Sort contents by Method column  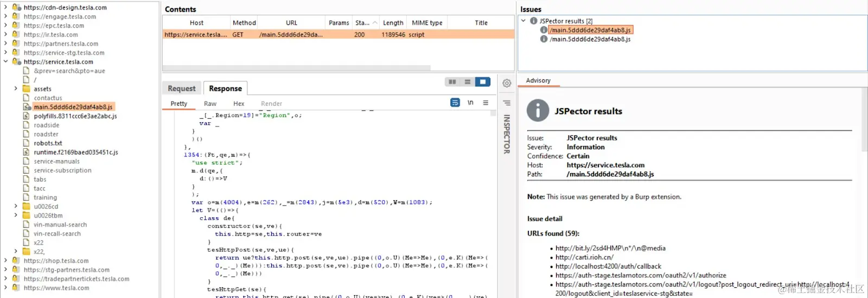point(244,23)
